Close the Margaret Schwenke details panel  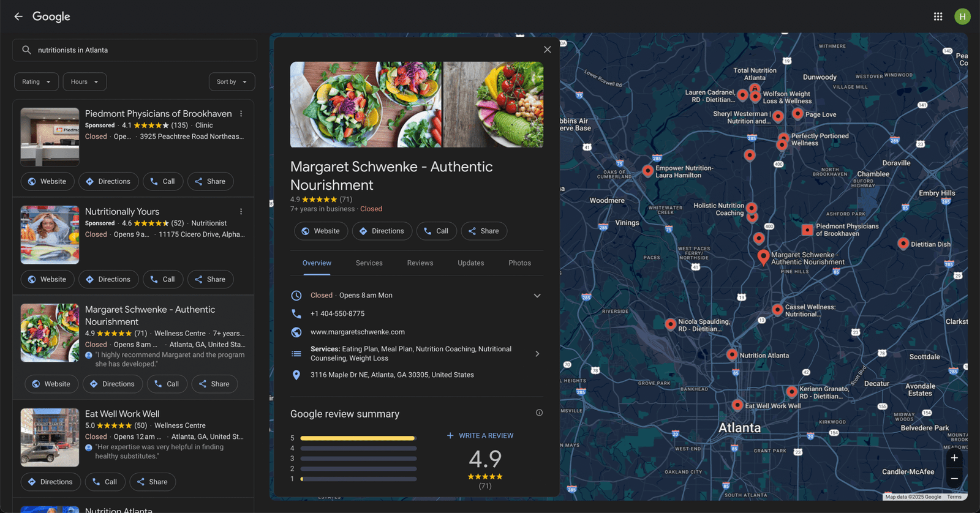pyautogui.click(x=547, y=50)
